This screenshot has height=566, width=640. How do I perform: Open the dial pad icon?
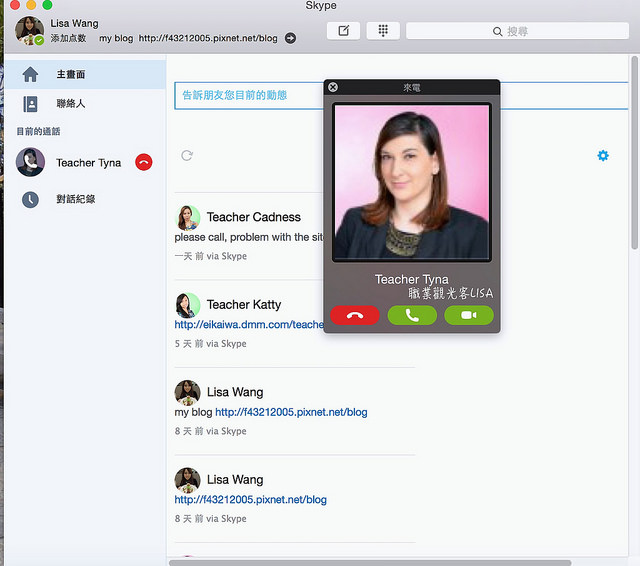382,31
